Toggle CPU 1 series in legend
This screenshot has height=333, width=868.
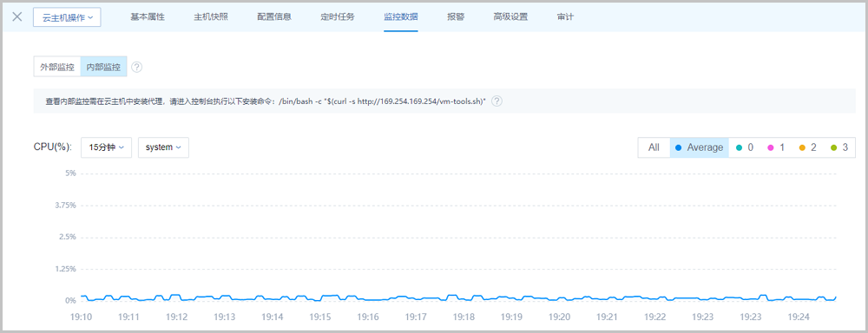(776, 147)
